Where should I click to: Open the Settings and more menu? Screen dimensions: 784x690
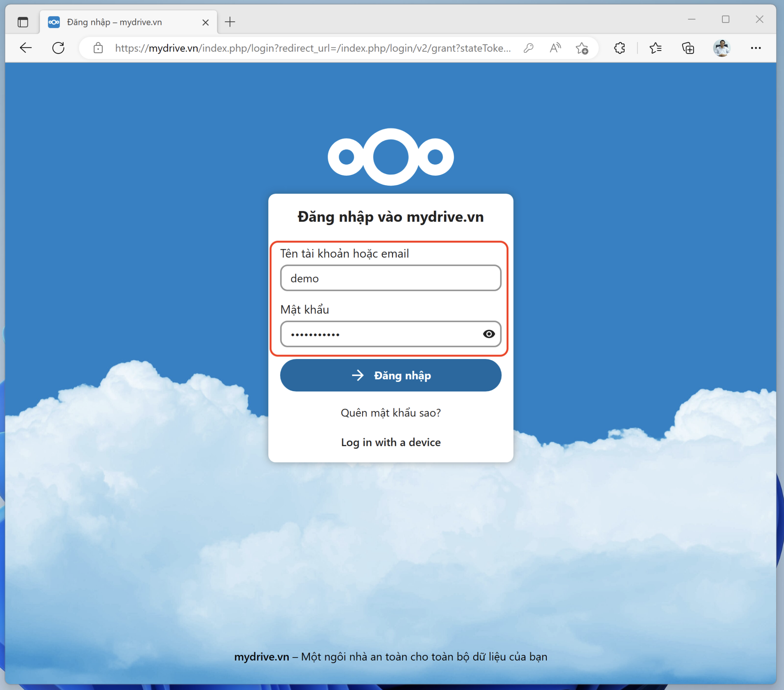(756, 48)
